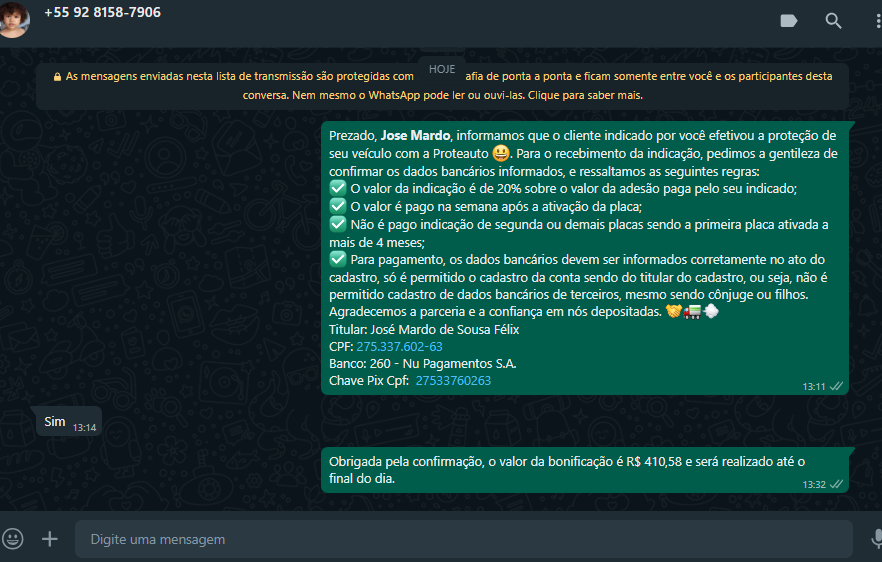The height and width of the screenshot is (562, 882).
Task: Open the three-dot chat menu
Action: pos(876,21)
